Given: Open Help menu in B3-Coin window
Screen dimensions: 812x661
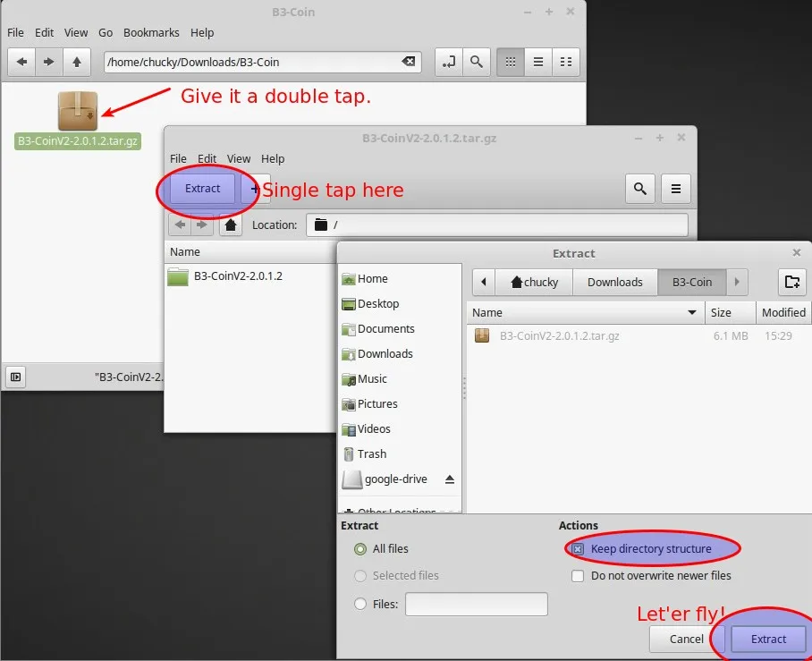Looking at the screenshot, I should tap(202, 32).
